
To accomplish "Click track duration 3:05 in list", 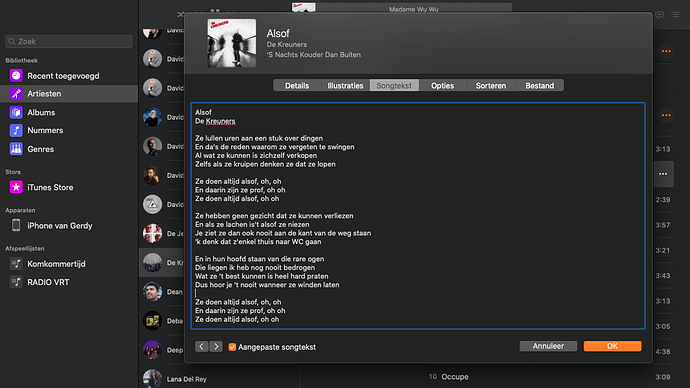I will (663, 326).
